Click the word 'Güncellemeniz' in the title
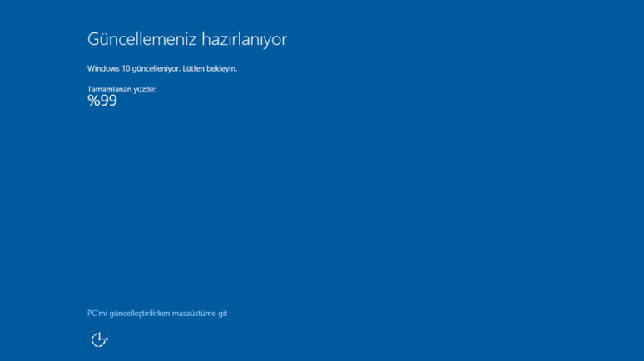This screenshot has width=644, height=361. coord(140,39)
